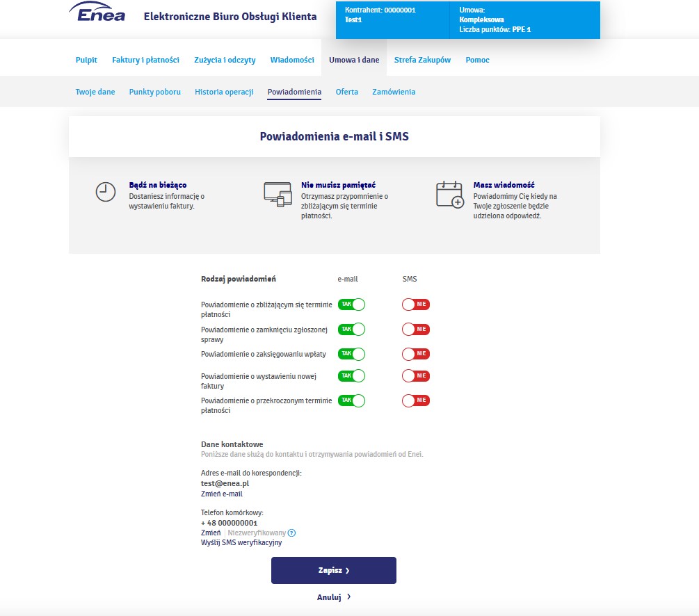Enable SMS for 'Powiadomienie o przekroczonym terminie płatności'
This screenshot has width=699, height=616.
point(415,400)
